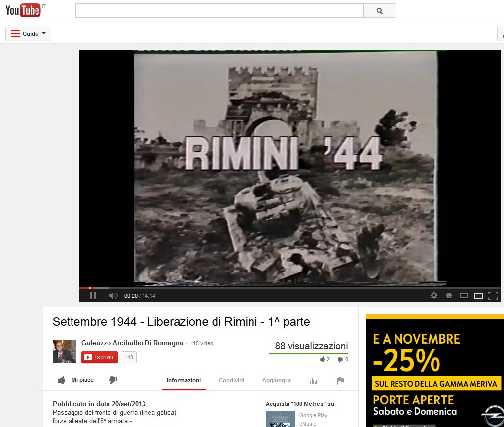
Task: Subscribe with the Iscriviti button
Action: [x=100, y=357]
